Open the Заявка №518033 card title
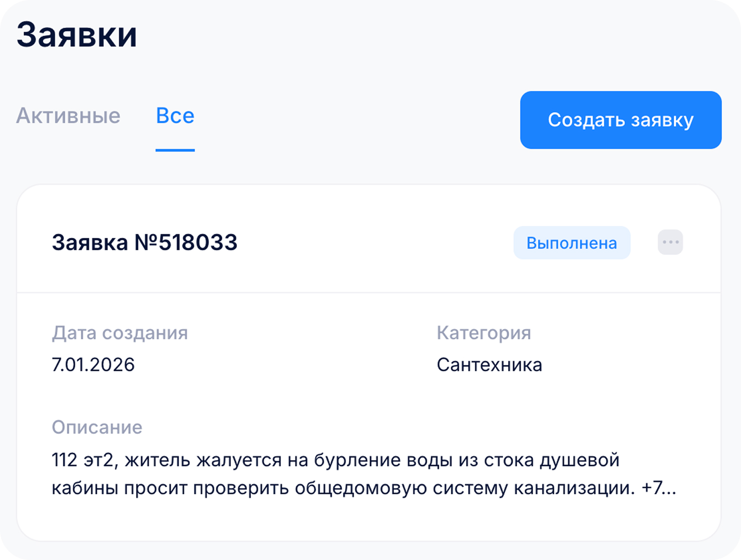Image resolution: width=741 pixels, height=560 pixels. pos(145,242)
